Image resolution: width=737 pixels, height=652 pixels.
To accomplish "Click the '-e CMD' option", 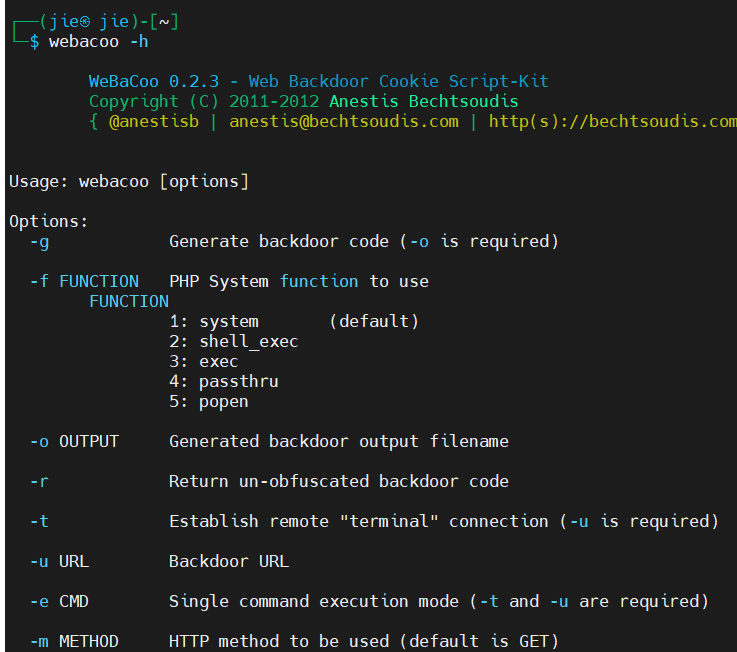I will tap(59, 601).
